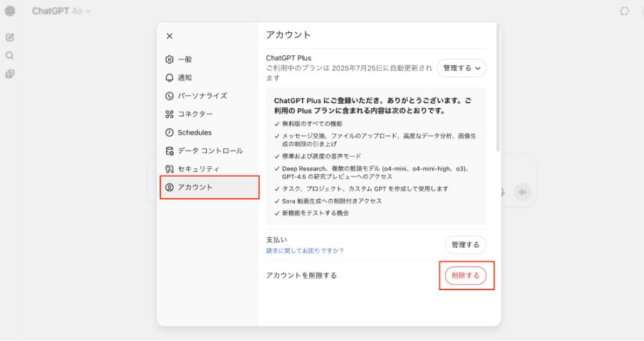The image size is (644, 341).
Task: Start a new chat with compose icon
Action: [10, 37]
